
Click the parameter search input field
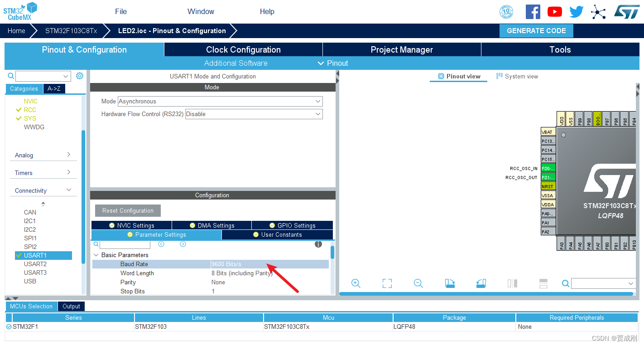click(125, 244)
